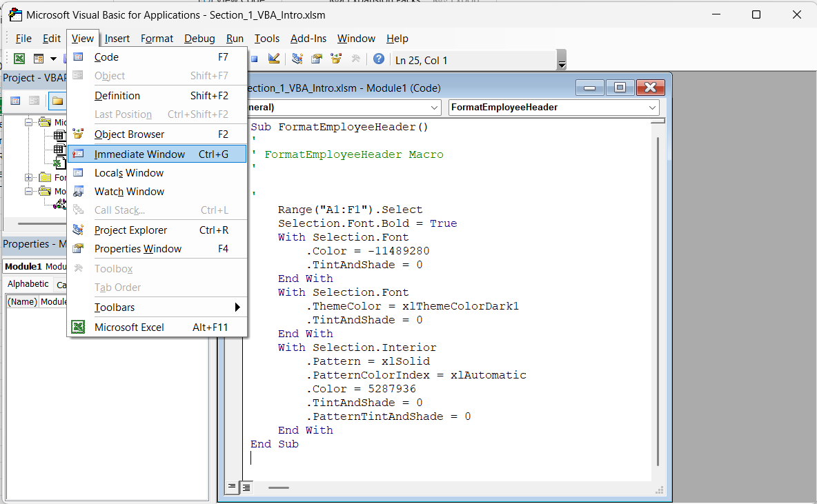This screenshot has height=504, width=817.
Task: Collapse the Microsoft Excel Objects folder node
Action: (28, 122)
